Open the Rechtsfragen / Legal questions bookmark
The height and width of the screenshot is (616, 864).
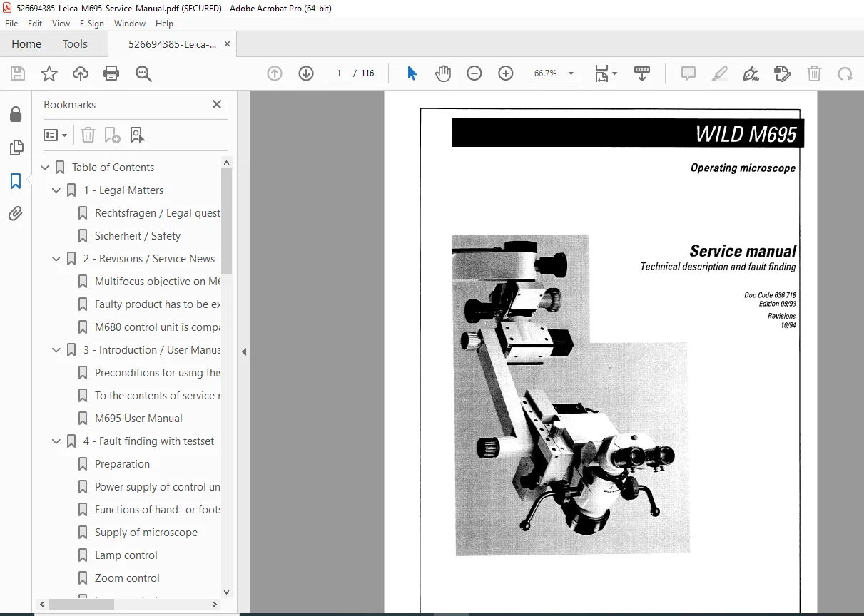tap(158, 213)
